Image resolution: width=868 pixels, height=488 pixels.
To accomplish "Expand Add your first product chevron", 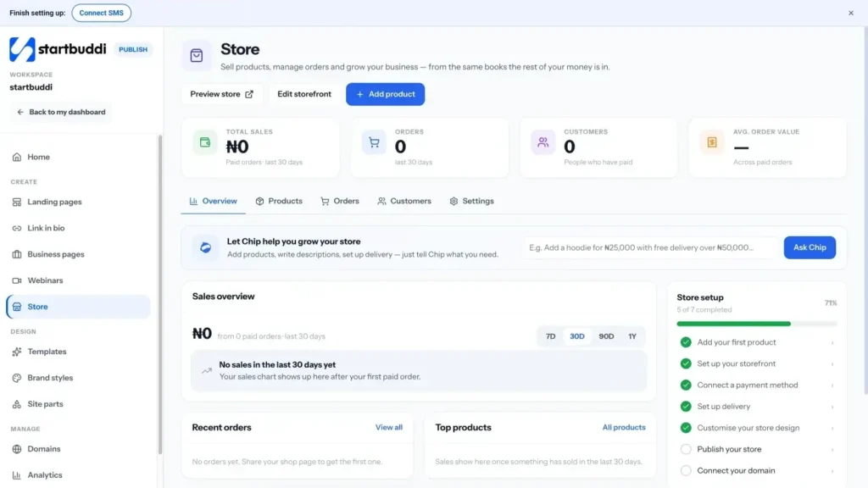I will [832, 343].
